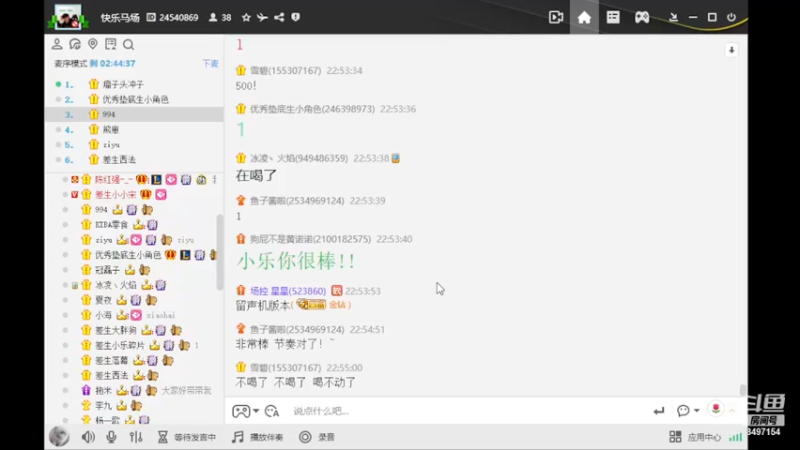Go to the Home tab icon
Image resolution: width=800 pixels, height=450 pixels.
click(584, 17)
